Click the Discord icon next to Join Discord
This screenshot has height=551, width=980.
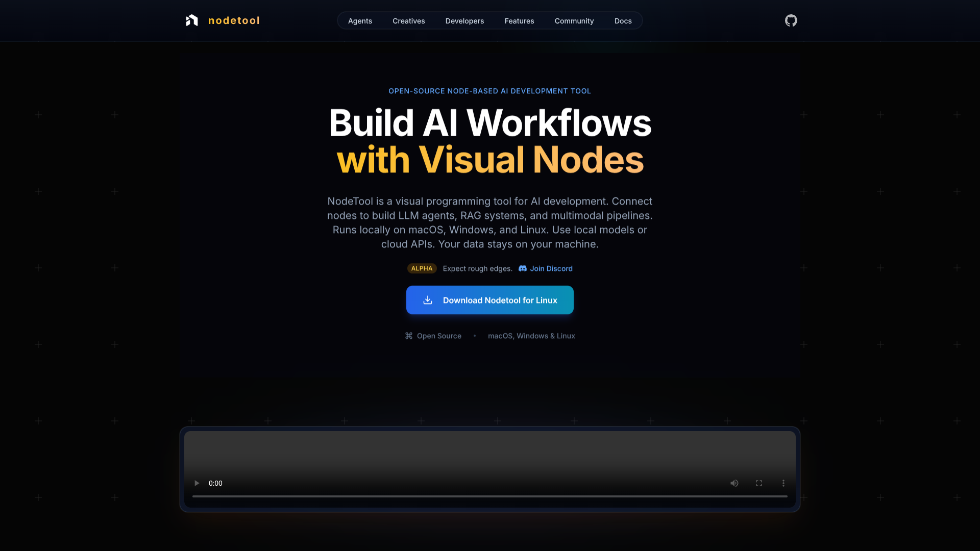coord(522,268)
